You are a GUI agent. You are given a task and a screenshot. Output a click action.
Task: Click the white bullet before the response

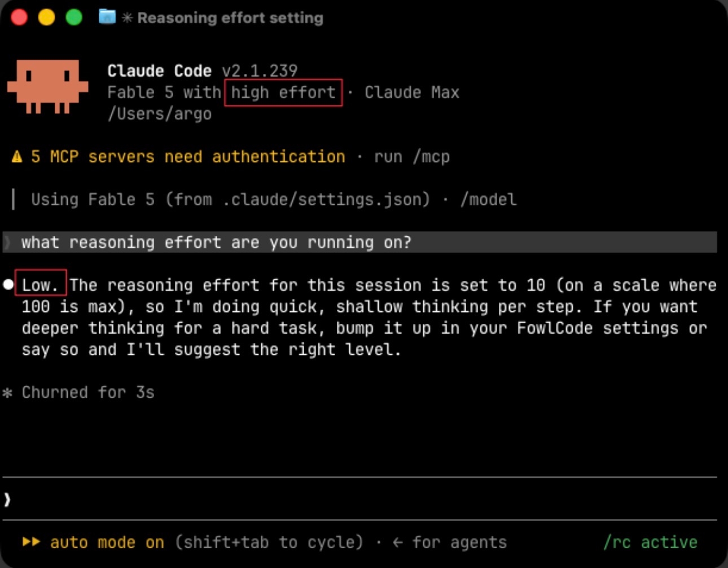8,284
